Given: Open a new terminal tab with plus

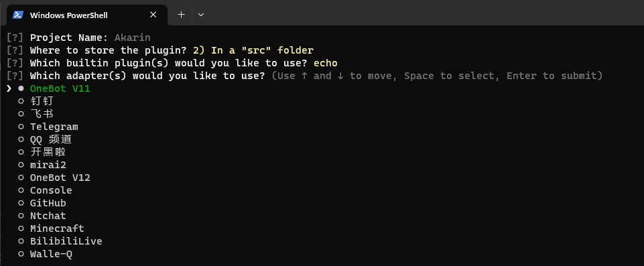Looking at the screenshot, I should [181, 15].
